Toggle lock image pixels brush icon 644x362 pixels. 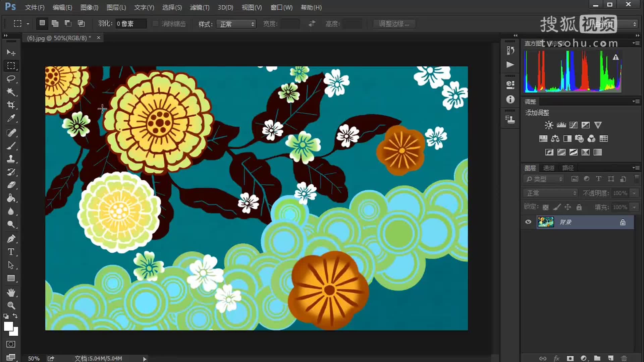point(557,207)
